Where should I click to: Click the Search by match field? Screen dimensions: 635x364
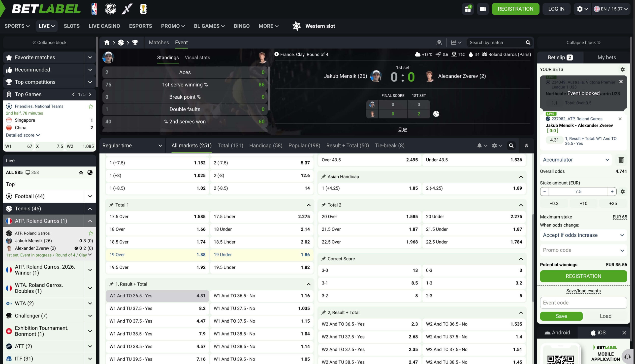click(497, 43)
